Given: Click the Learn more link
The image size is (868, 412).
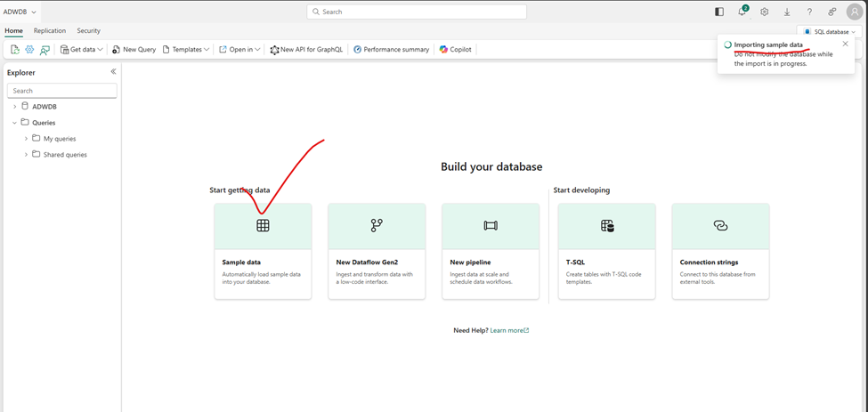Looking at the screenshot, I should (509, 330).
